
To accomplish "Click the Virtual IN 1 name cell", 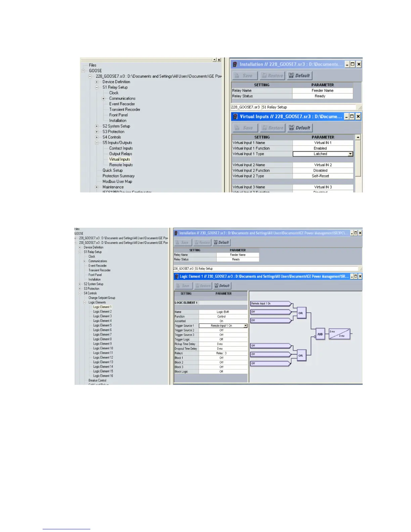I will [323, 143].
